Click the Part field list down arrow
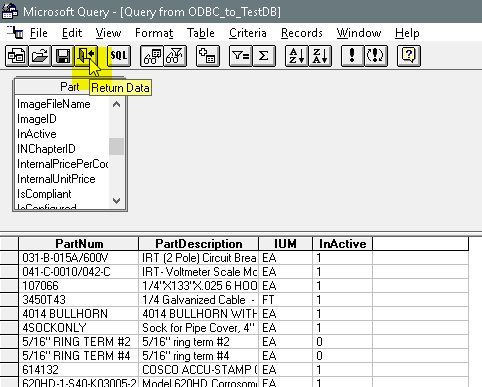The width and height of the screenshot is (482, 387). point(116,201)
